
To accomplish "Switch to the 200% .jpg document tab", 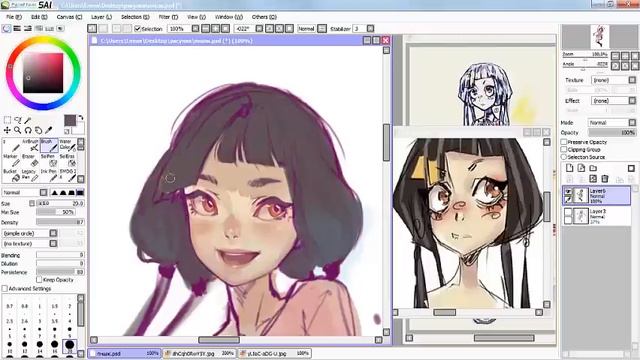I will click(199, 353).
